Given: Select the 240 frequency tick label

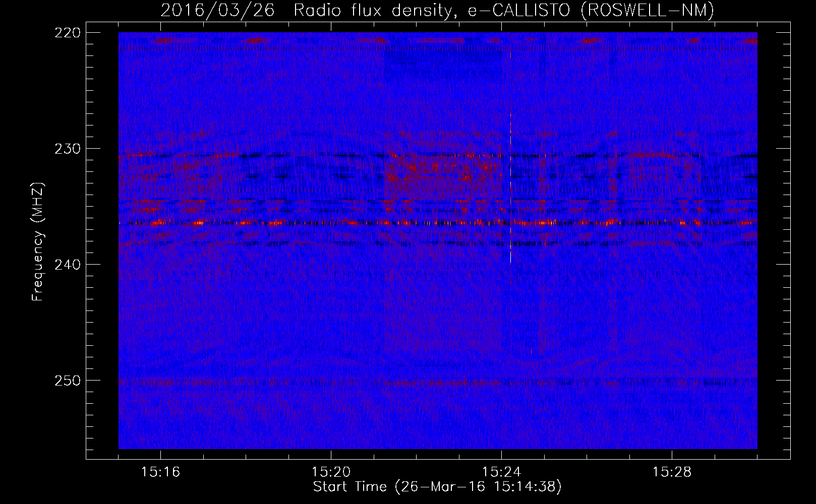Looking at the screenshot, I should pyautogui.click(x=67, y=265).
